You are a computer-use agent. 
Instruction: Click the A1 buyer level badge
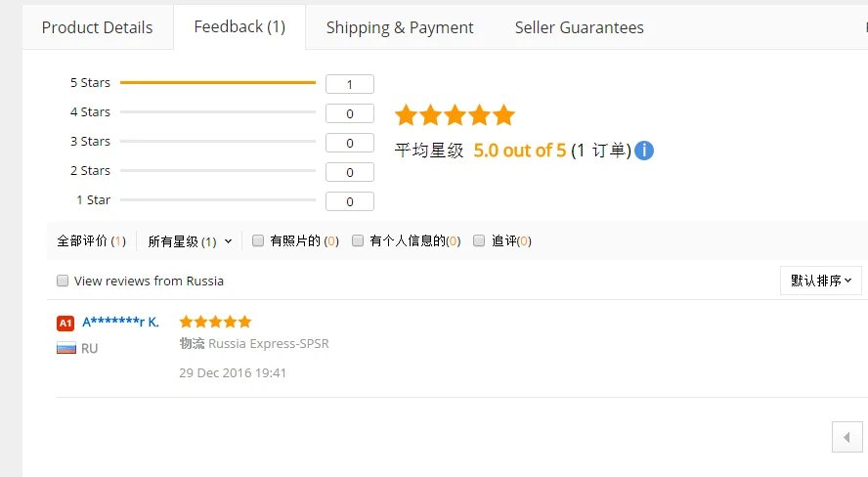(65, 323)
